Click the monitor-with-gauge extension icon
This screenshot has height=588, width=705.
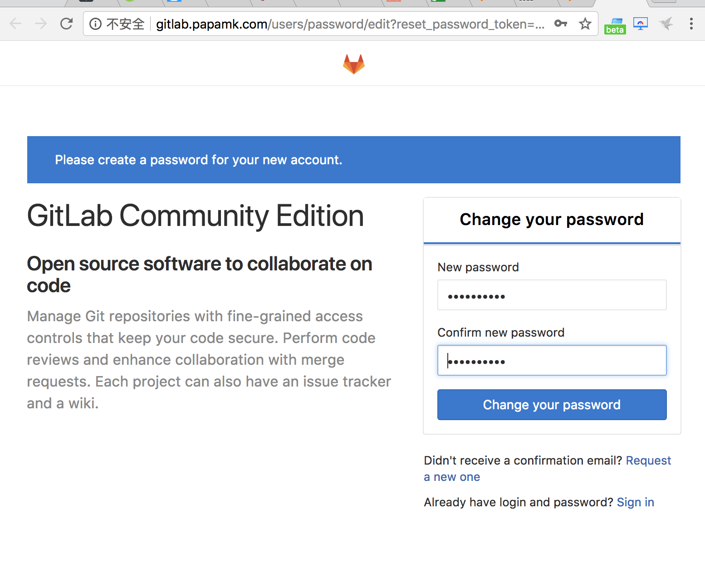pos(640,24)
